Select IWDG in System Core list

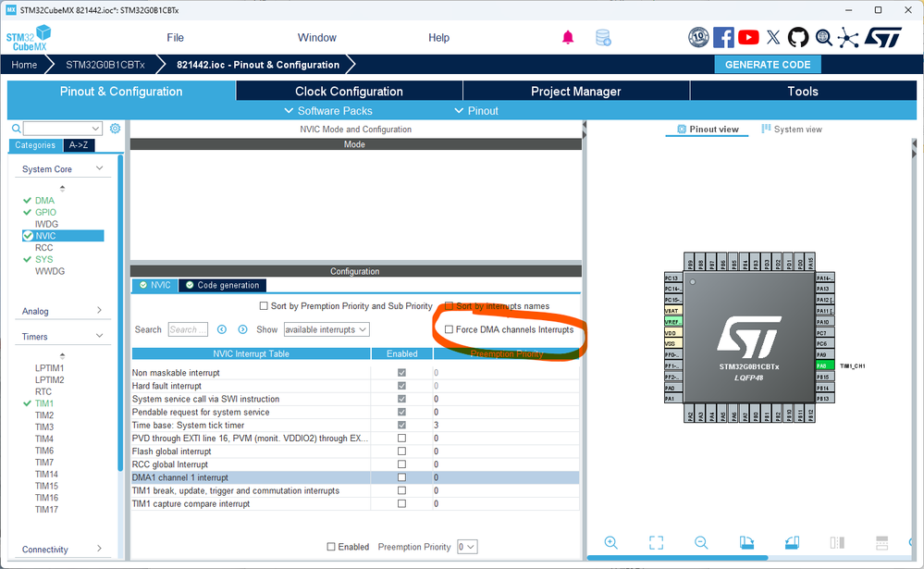(46, 224)
